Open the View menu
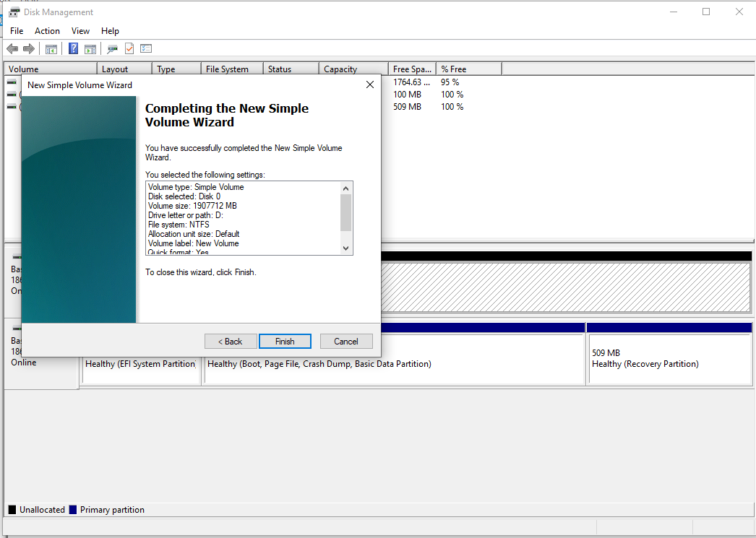Screen dimensions: 756x538 tap(80, 30)
